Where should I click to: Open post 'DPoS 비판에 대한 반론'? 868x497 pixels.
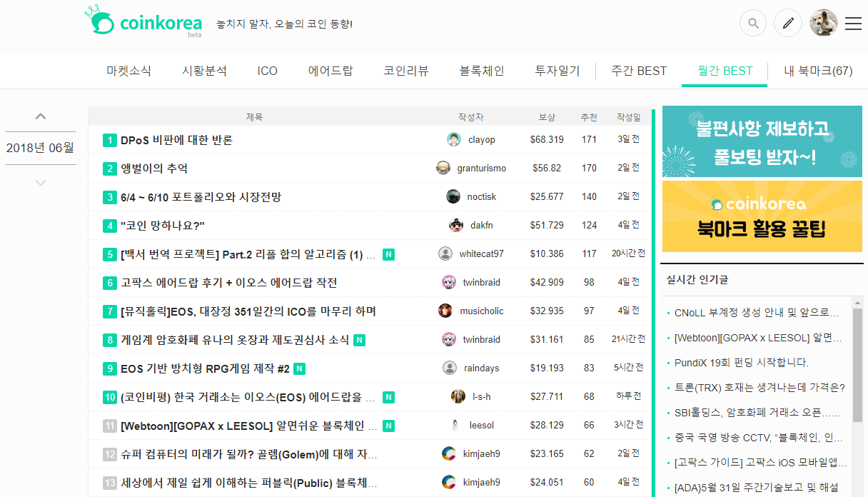point(177,140)
